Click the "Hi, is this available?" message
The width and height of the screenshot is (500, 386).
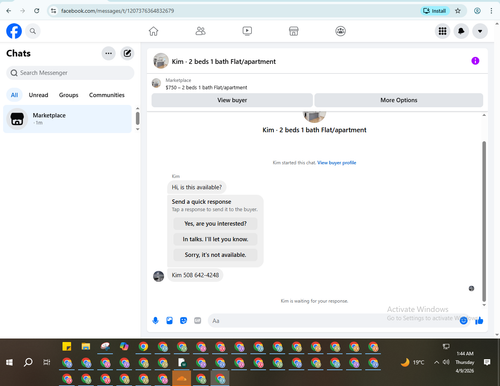(197, 187)
